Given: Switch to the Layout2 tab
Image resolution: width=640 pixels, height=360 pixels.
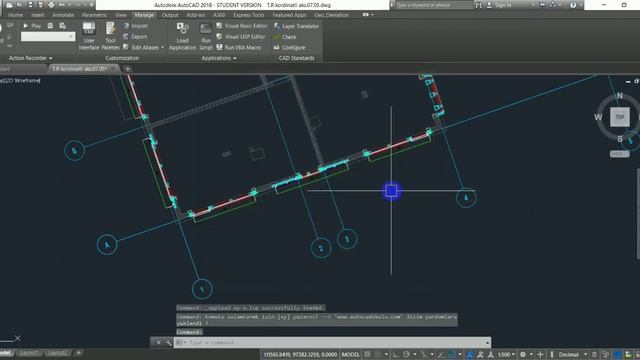Looking at the screenshot, I should 58,352.
